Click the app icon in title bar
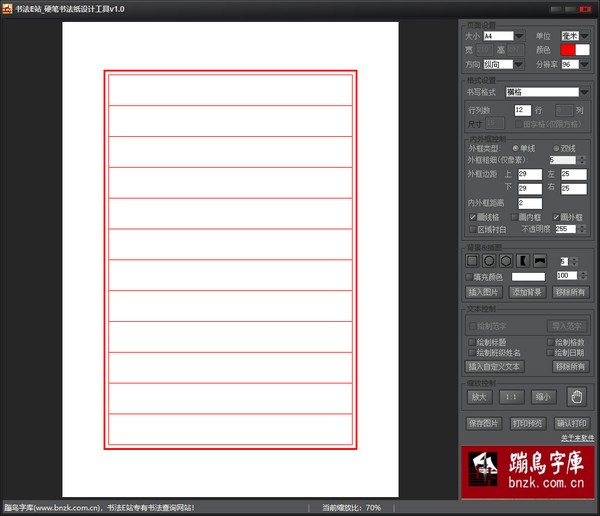600x516 pixels. click(7, 7)
